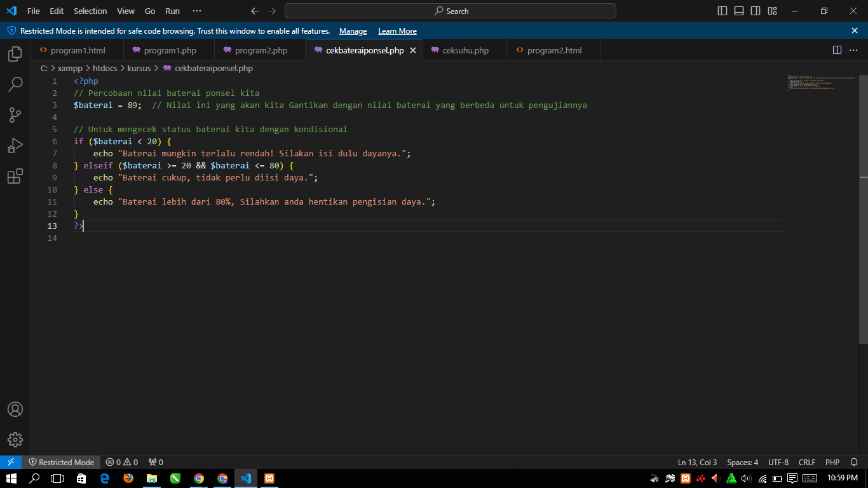
Task: Open the Edit menu
Action: (x=57, y=11)
